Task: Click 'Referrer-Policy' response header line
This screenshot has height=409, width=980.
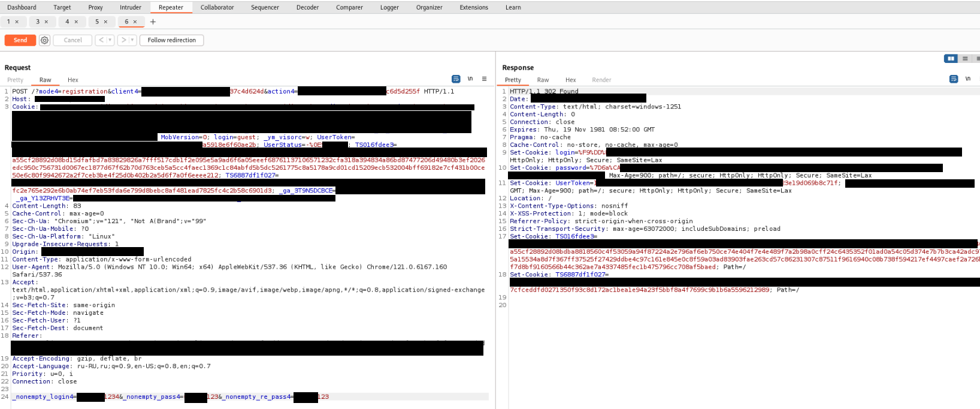Action: [601, 221]
